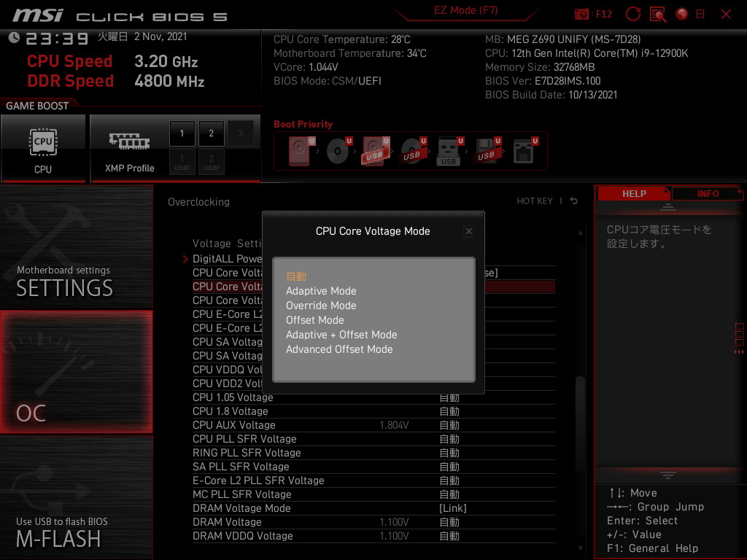Click the HOT KEY label
The height and width of the screenshot is (560, 747).
tap(535, 201)
